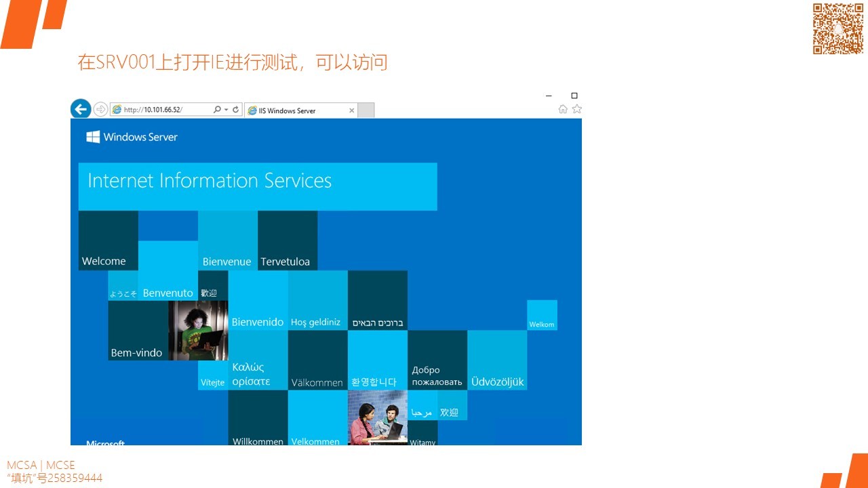Click the QR code on the slide
Image resolution: width=868 pixels, height=488 pixels.
(x=838, y=28)
